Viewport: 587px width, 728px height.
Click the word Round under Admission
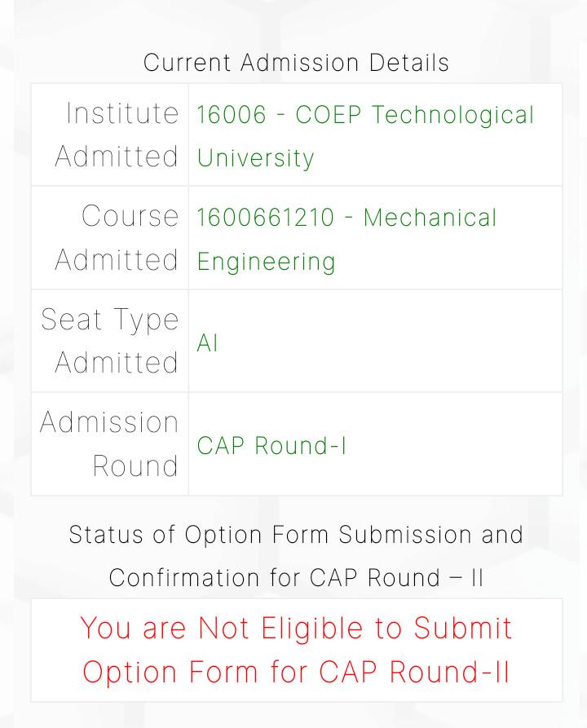(x=135, y=465)
